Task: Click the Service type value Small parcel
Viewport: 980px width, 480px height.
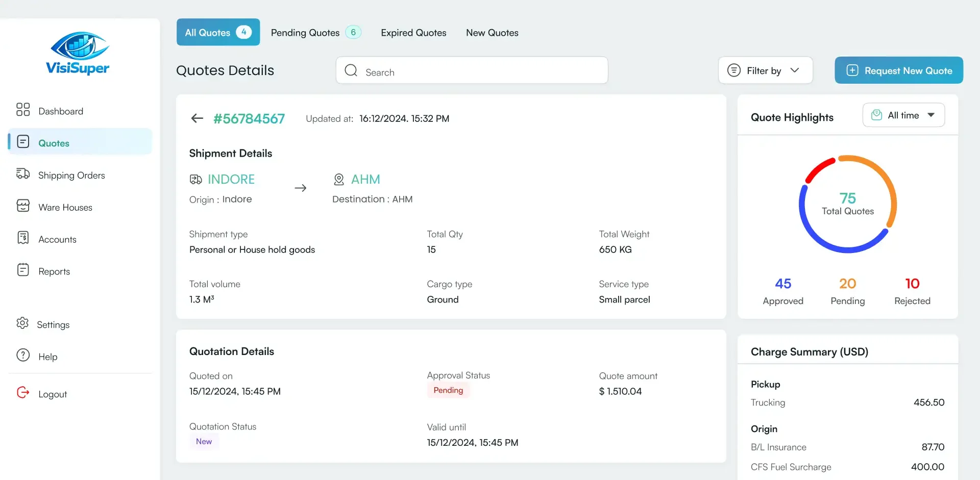Action: click(624, 299)
